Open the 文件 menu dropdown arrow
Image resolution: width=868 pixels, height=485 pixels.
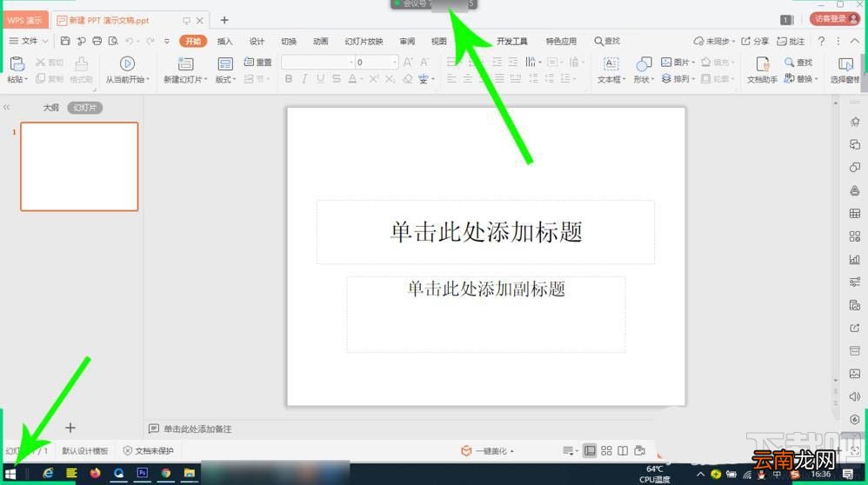pos(45,41)
